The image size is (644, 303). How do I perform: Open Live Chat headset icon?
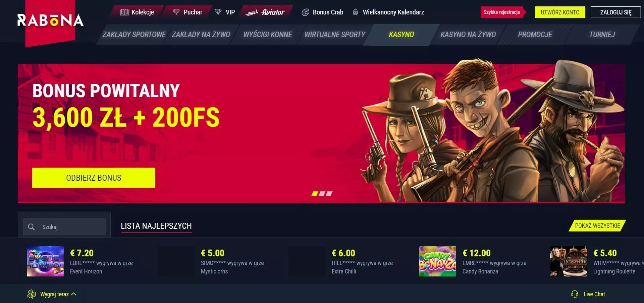point(575,294)
